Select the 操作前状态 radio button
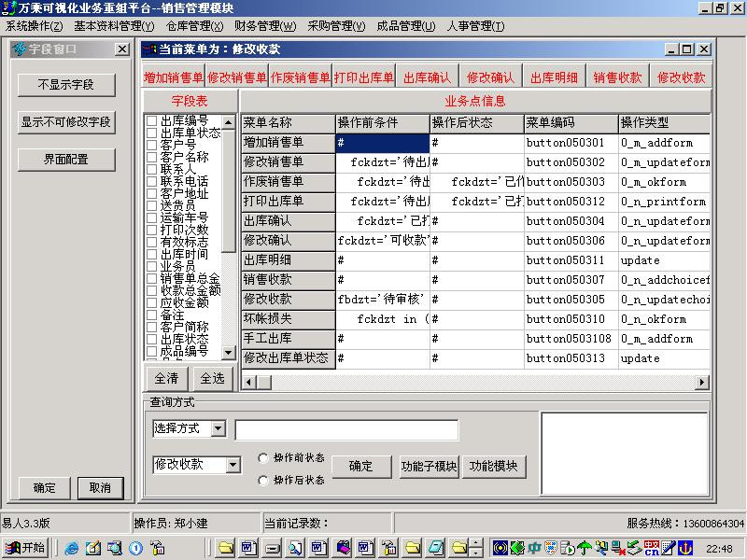Screen dimensions: 747x560 [263, 458]
